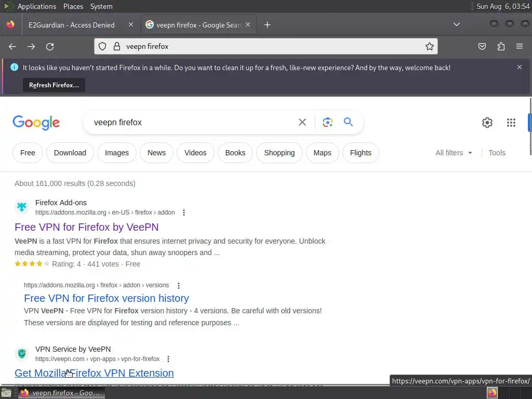Filter results by Free chip
The height and width of the screenshot is (399, 532).
tap(28, 153)
